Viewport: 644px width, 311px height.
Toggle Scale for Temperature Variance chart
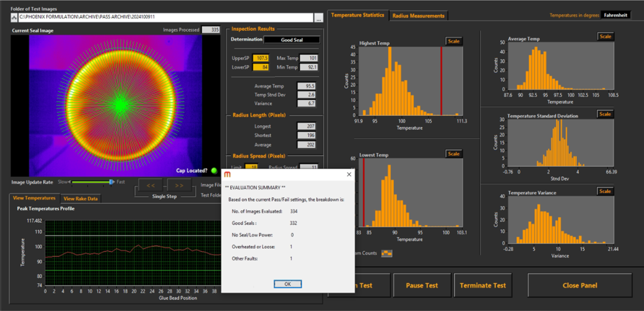click(x=605, y=191)
